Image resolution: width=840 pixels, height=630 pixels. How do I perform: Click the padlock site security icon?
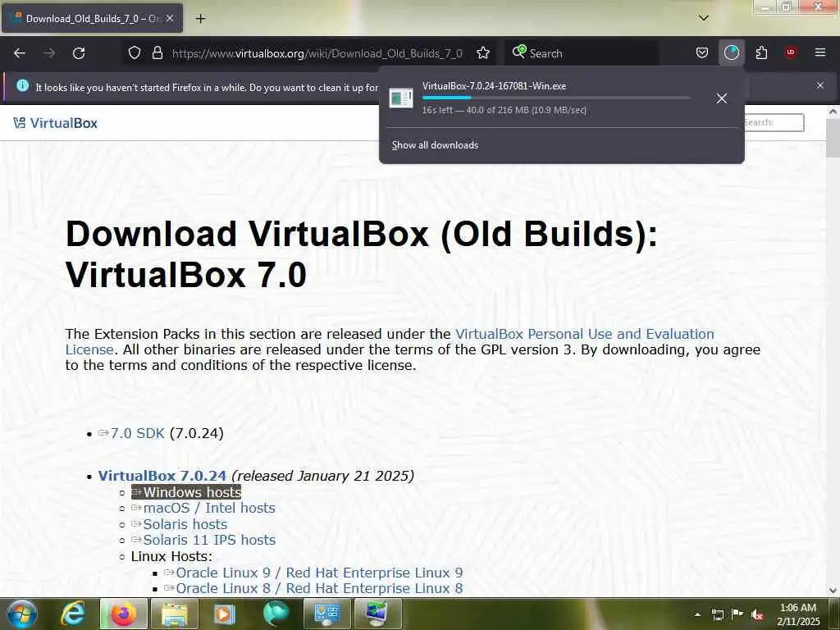point(157,53)
